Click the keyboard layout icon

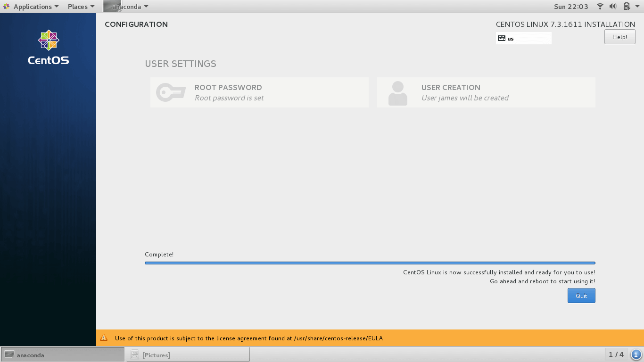coord(502,39)
